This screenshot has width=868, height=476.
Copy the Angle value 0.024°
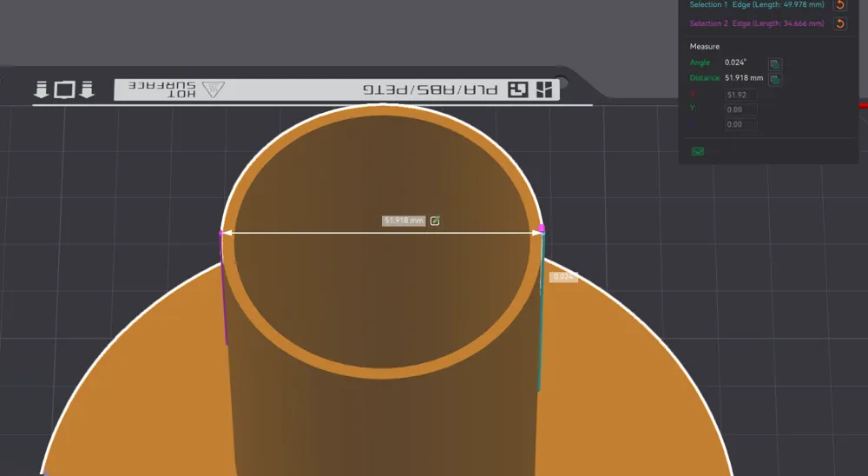pyautogui.click(x=774, y=63)
